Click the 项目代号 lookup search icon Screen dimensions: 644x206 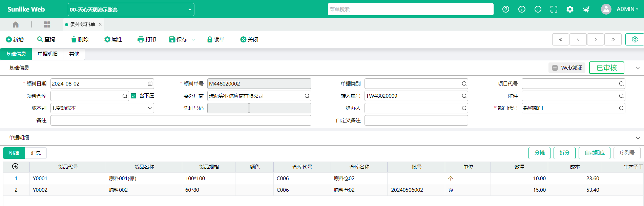click(x=621, y=84)
